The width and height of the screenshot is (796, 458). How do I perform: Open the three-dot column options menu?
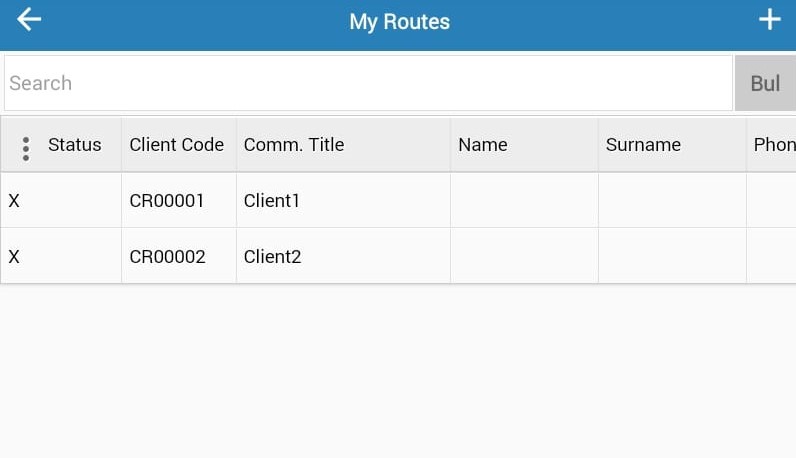[x=26, y=149]
